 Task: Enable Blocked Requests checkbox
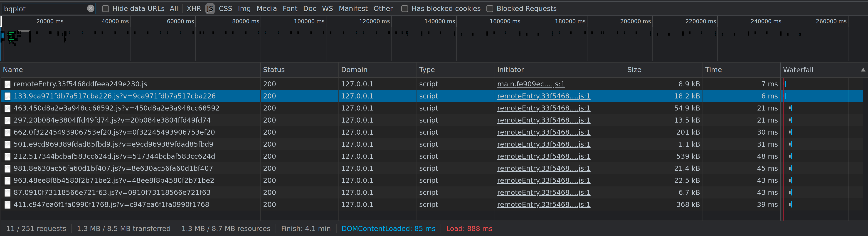490,8
